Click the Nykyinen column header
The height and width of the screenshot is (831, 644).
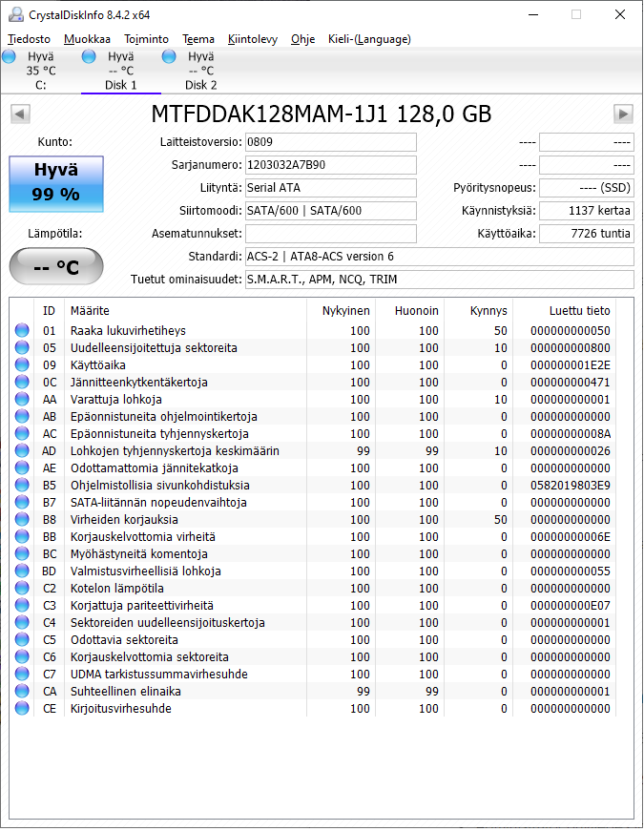click(341, 311)
